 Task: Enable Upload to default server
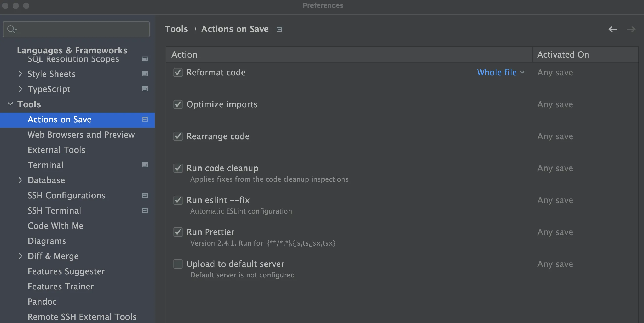click(178, 264)
